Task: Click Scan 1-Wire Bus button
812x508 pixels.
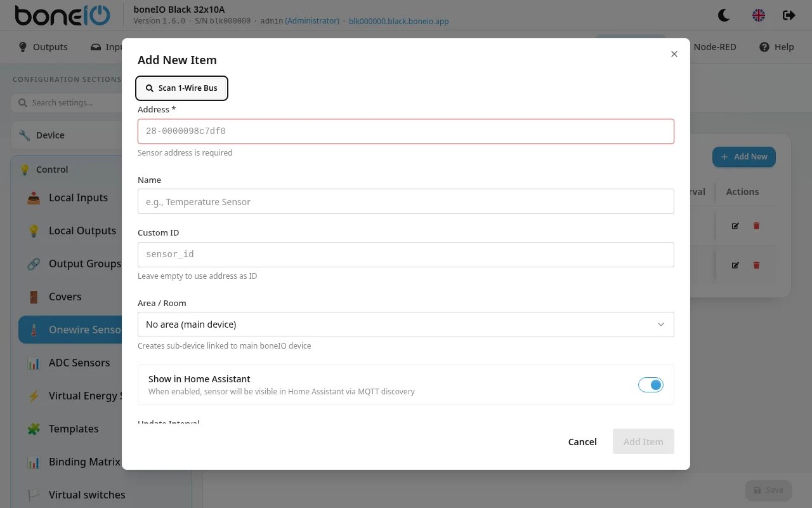Action: (181, 88)
